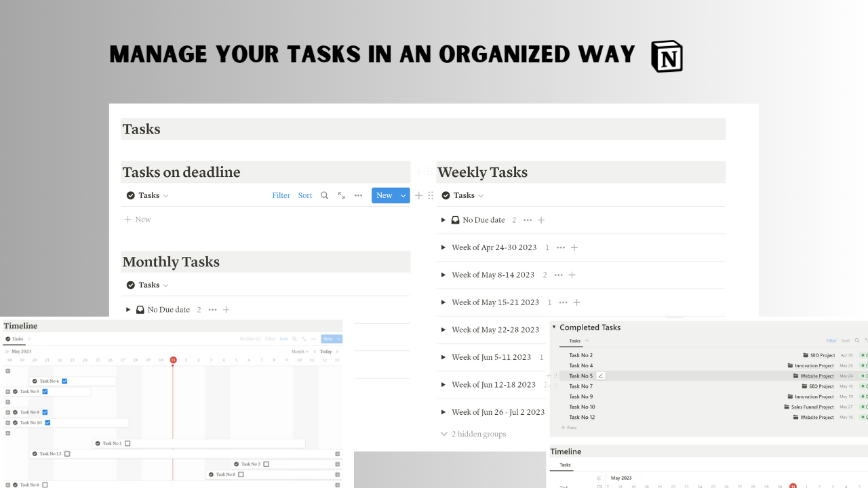Click Task No 1 bar in Timeline
The width and height of the screenshot is (868, 488).
(199, 443)
